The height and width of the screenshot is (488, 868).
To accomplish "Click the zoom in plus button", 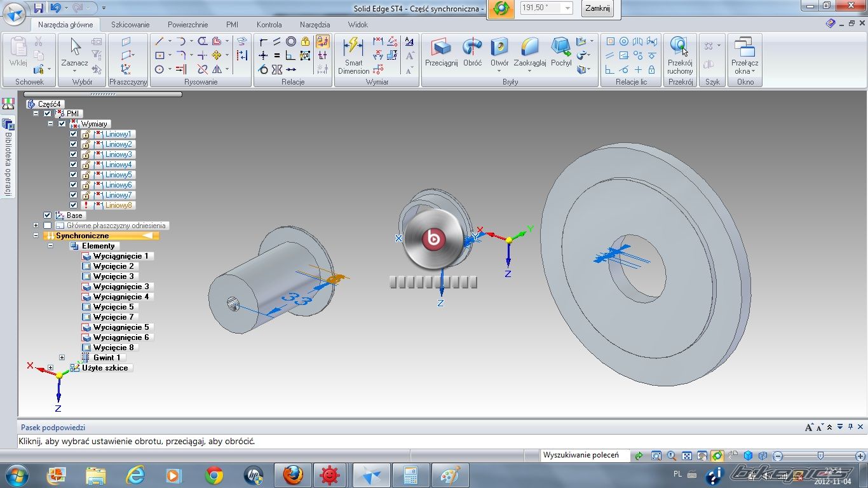I will point(860,456).
